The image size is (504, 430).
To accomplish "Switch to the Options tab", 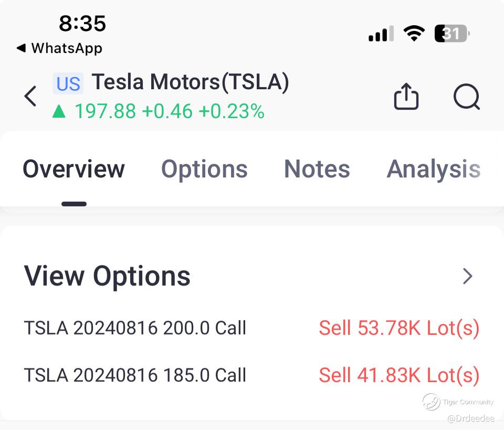I will (x=204, y=169).
